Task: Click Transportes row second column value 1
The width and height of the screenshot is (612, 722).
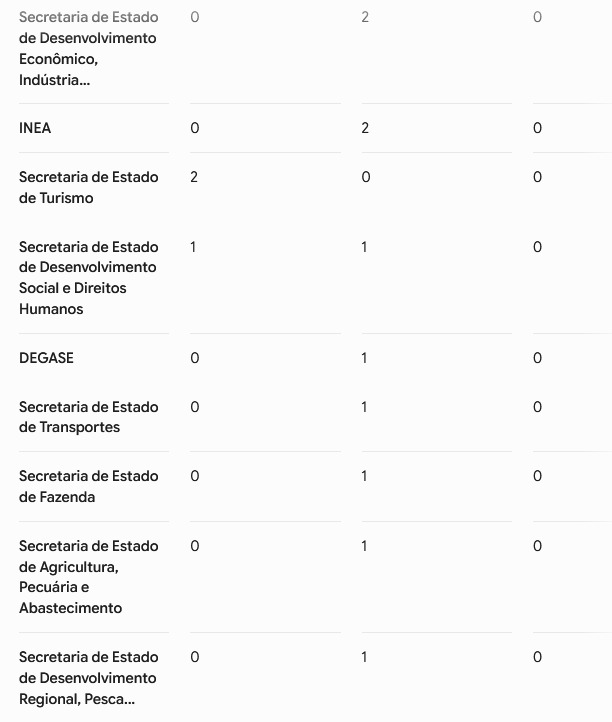Action: pyautogui.click(x=364, y=407)
